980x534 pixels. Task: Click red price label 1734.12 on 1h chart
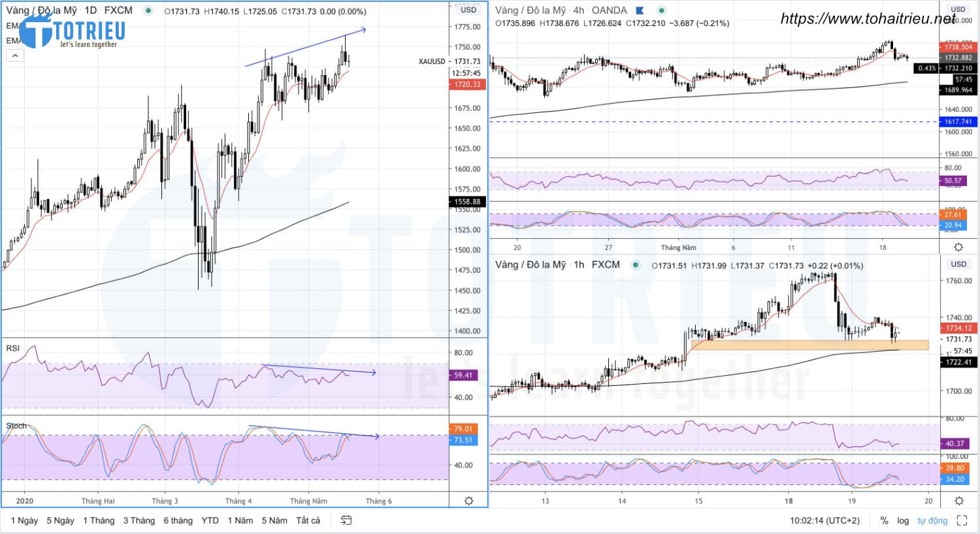pos(958,328)
